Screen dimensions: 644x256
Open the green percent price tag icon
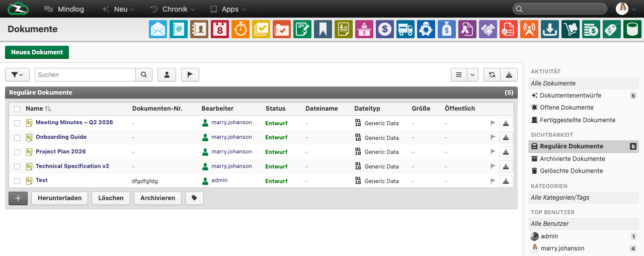612,29
